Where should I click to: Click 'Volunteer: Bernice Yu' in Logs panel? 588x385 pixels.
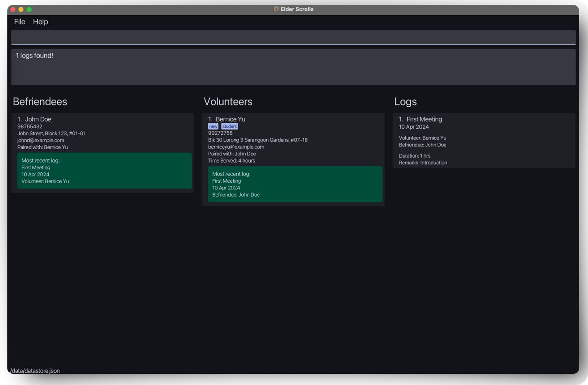click(423, 138)
